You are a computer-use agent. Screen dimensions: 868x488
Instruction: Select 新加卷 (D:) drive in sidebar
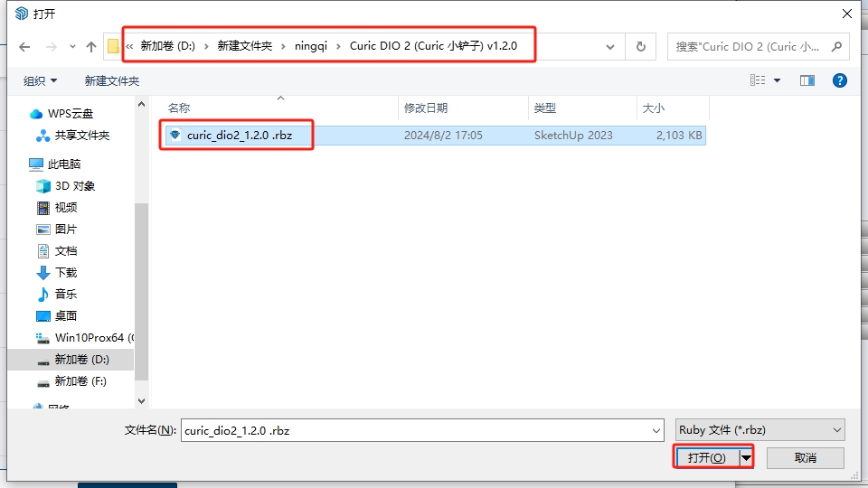coord(82,360)
